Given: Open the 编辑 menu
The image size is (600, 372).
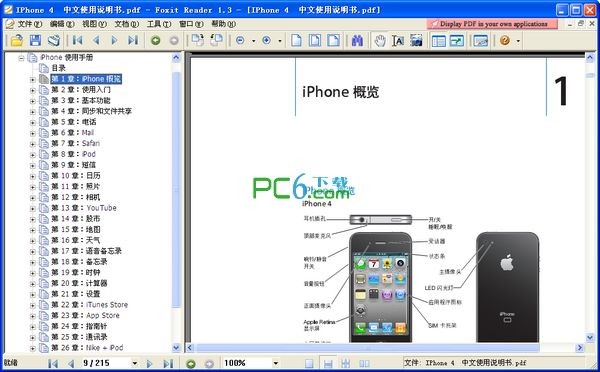Looking at the screenshot, I should pyautogui.click(x=62, y=24).
